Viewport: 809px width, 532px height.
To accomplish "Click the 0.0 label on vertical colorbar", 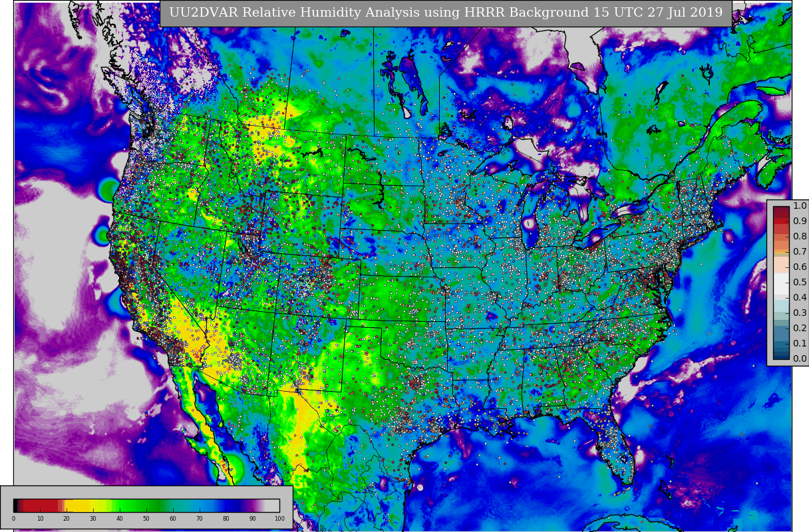I will click(x=800, y=358).
